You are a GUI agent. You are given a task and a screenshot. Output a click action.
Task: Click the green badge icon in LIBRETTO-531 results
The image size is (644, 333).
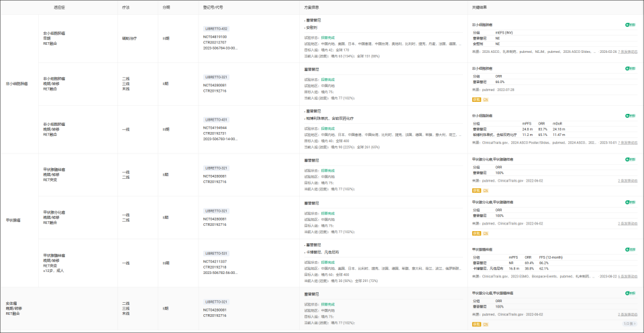(630, 249)
